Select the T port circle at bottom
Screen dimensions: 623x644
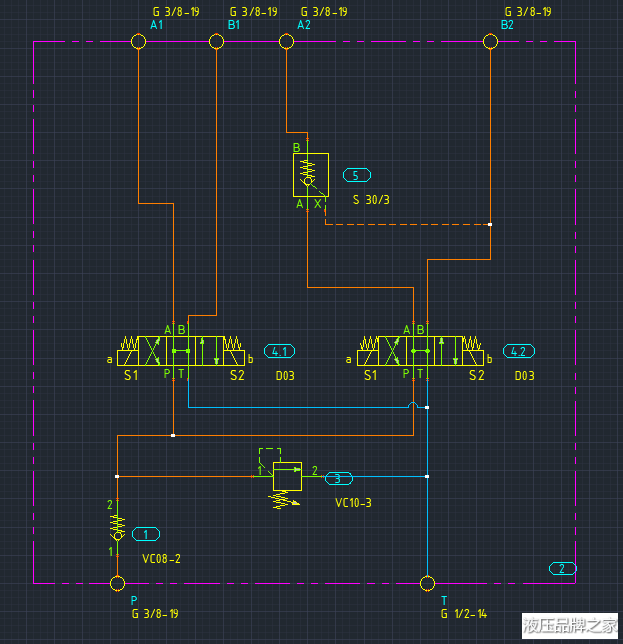pyautogui.click(x=427, y=583)
